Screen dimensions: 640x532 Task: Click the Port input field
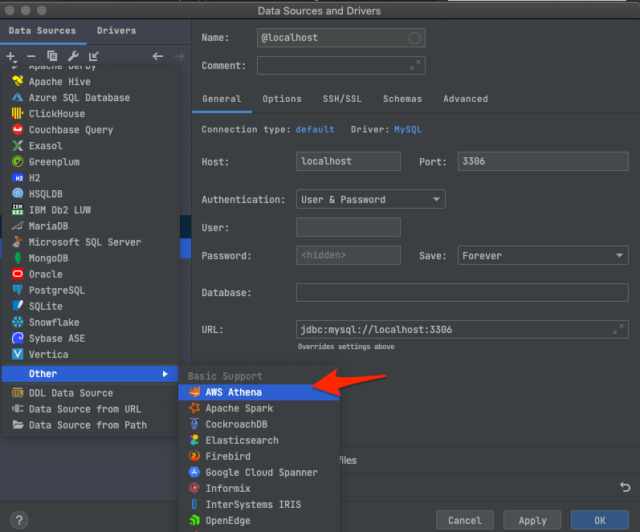(543, 161)
